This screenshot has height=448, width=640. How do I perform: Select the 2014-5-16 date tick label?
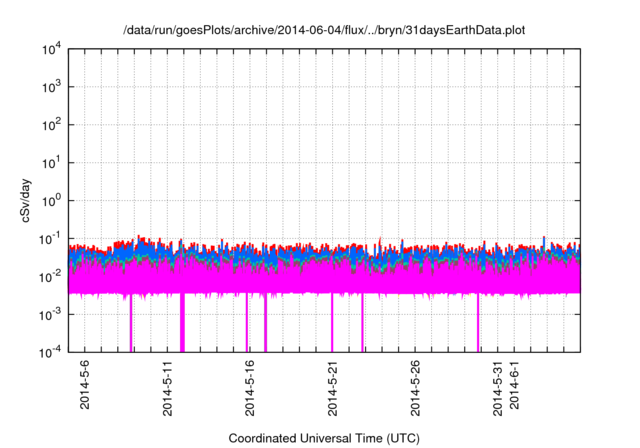point(249,386)
